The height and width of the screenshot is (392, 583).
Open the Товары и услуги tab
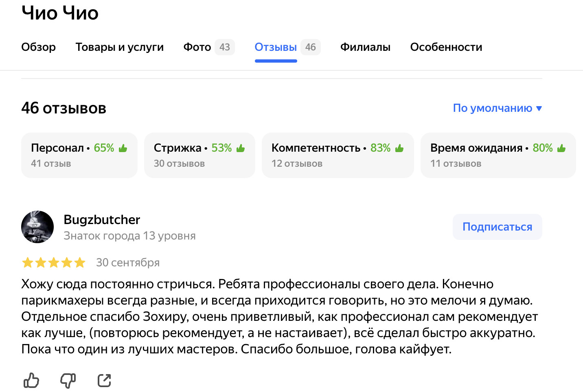tap(120, 47)
